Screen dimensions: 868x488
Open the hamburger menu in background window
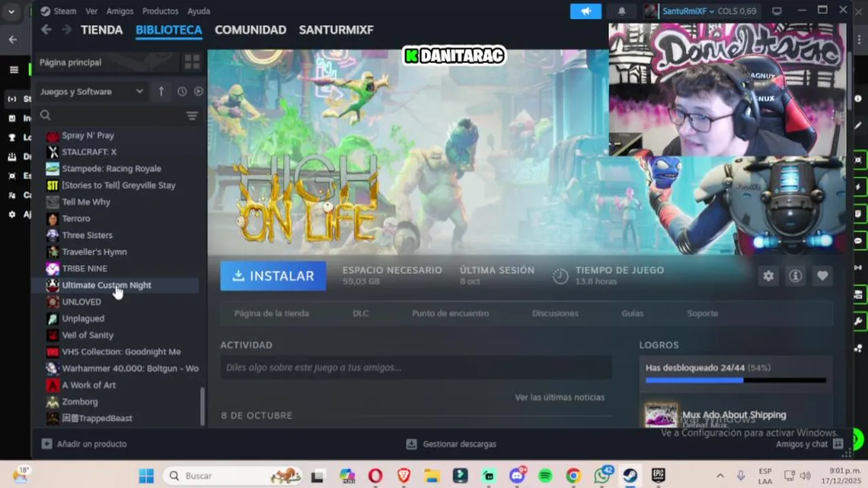[x=14, y=70]
